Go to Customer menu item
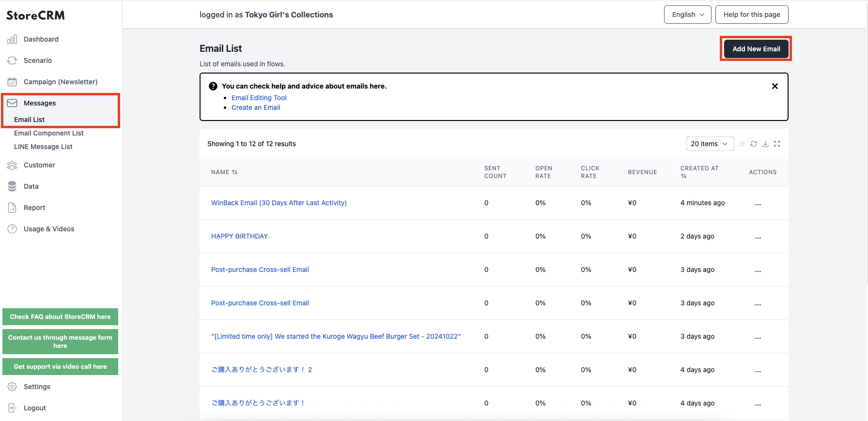Image resolution: width=868 pixels, height=421 pixels. click(x=39, y=165)
